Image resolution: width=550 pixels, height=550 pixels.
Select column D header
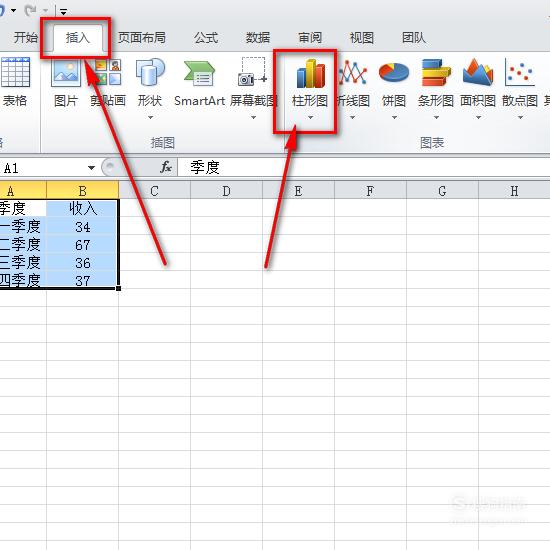(x=227, y=190)
